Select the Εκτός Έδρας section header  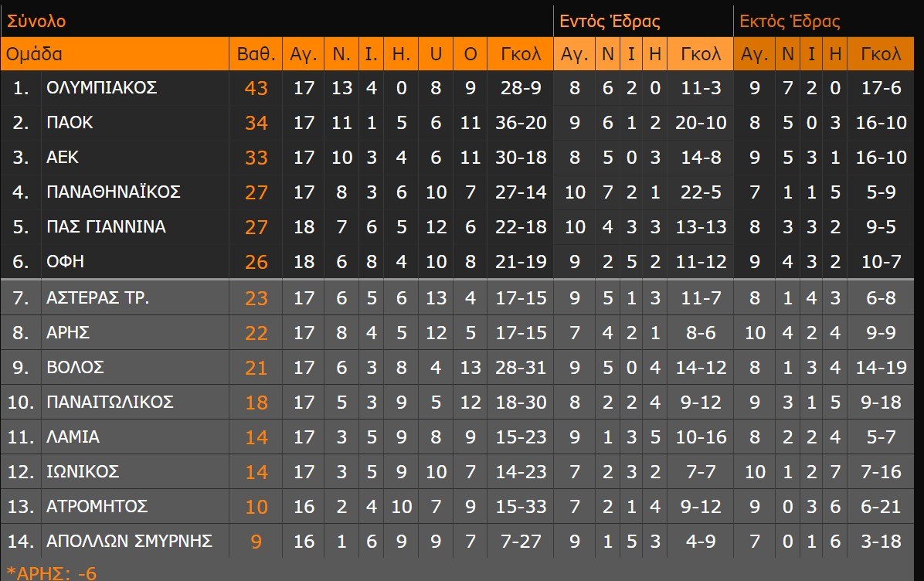pos(790,21)
